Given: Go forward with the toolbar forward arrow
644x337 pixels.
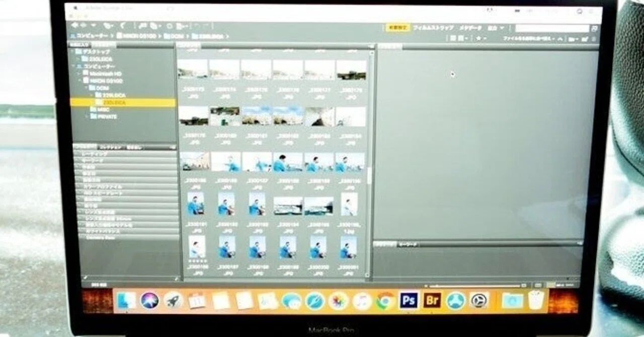Looking at the screenshot, I should [x=84, y=25].
